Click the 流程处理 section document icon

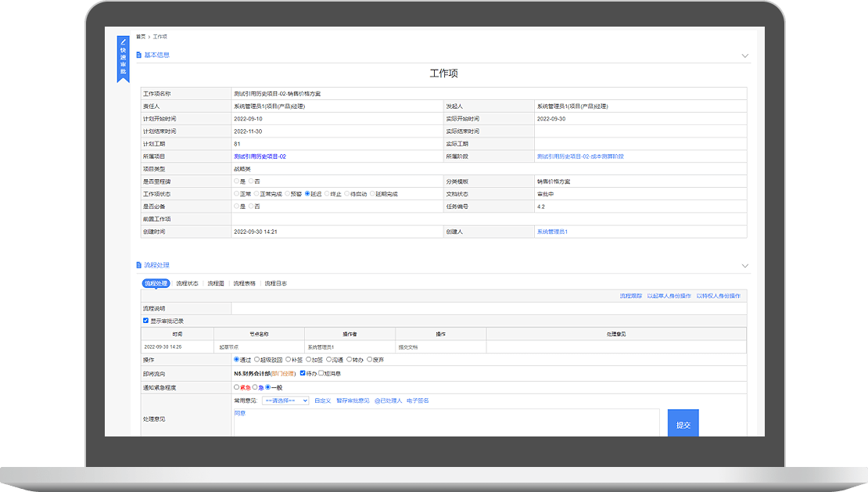point(139,266)
